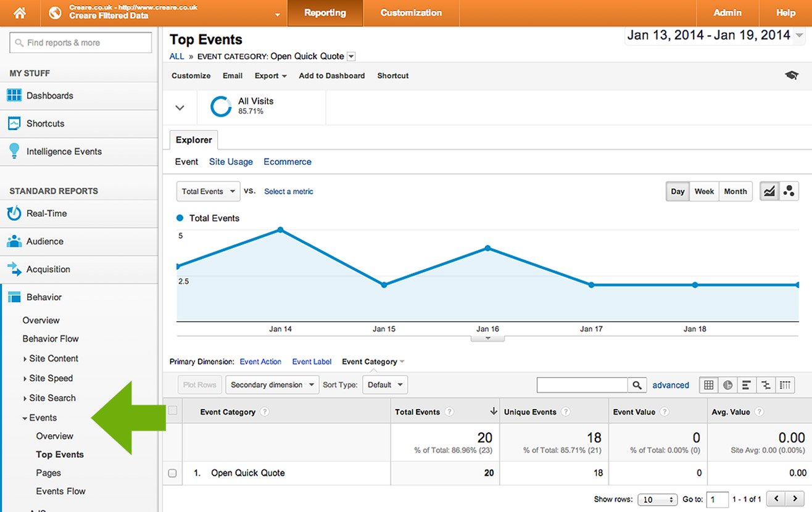
Task: Switch to the motion chart bubble view
Action: coord(789,192)
